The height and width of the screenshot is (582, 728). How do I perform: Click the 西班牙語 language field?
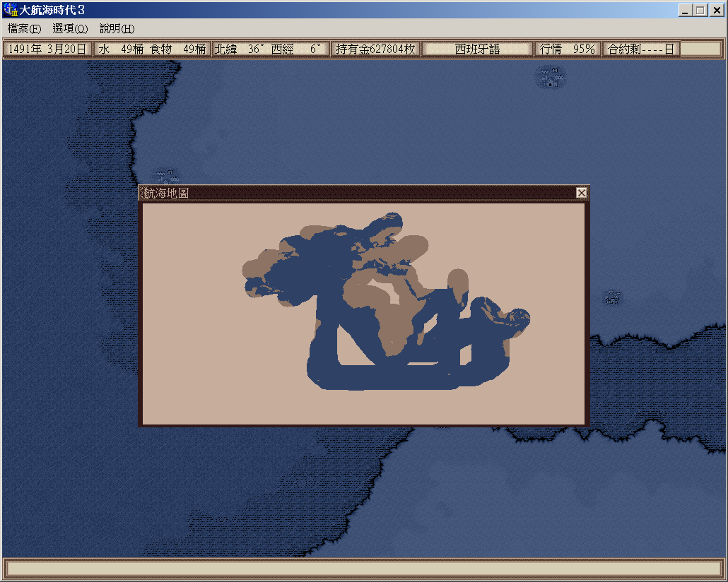tap(477, 49)
